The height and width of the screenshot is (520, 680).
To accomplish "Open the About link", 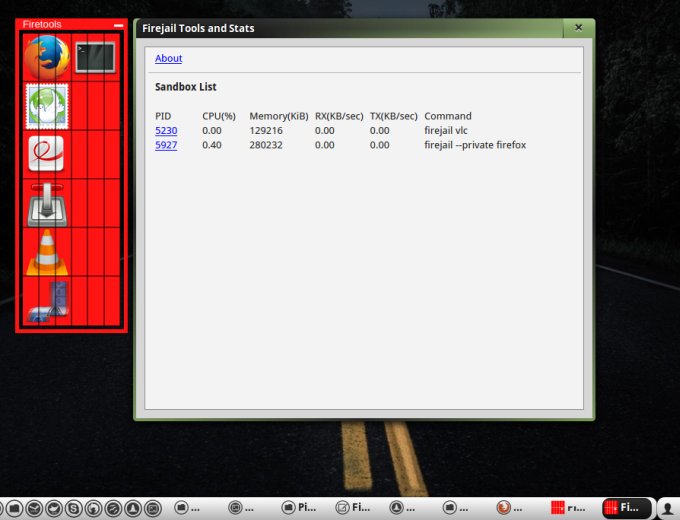I will tap(169, 58).
